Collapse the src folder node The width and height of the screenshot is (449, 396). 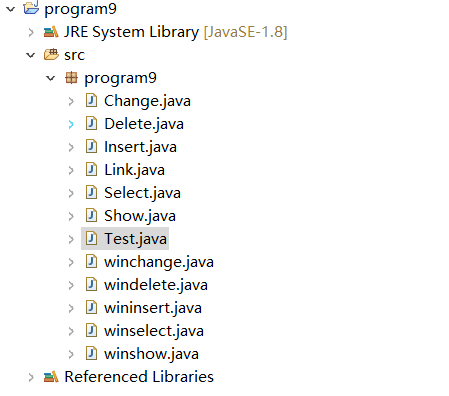point(31,55)
